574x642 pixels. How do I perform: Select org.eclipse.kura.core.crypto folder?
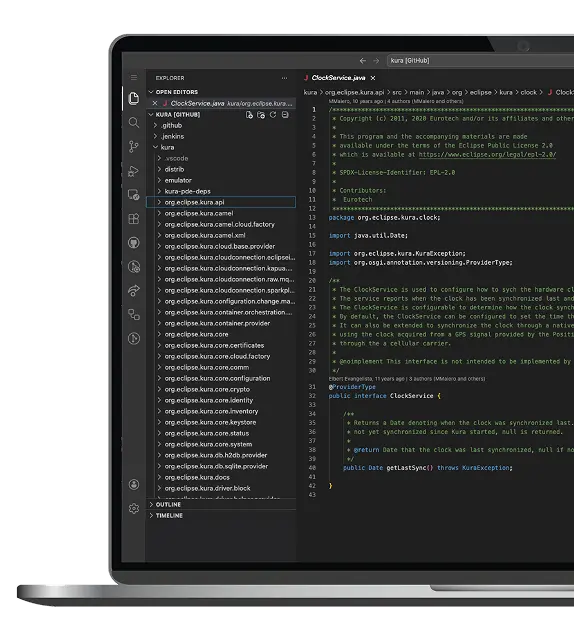221,389
